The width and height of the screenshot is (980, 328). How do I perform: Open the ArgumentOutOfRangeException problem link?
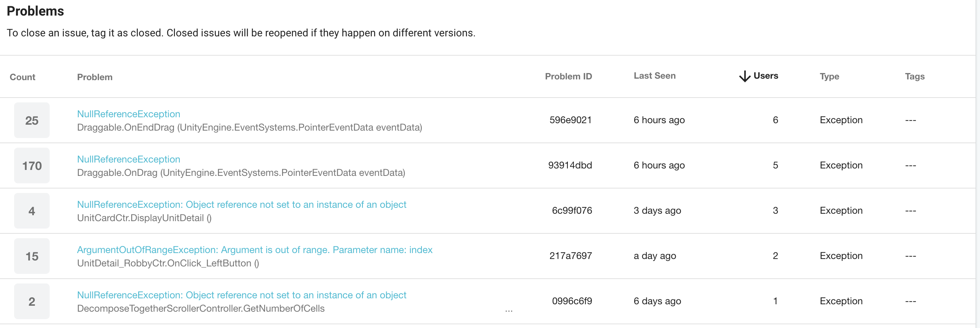(255, 250)
